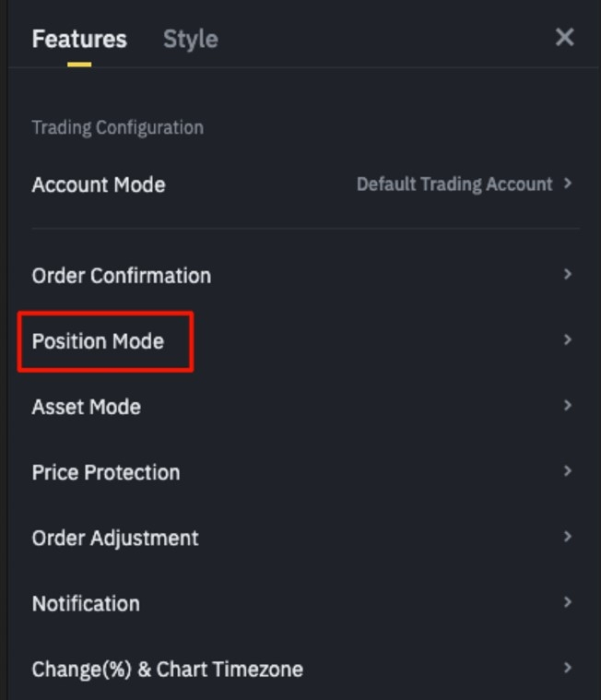
Task: Click the arrow next to Price Protection
Action: (x=568, y=471)
